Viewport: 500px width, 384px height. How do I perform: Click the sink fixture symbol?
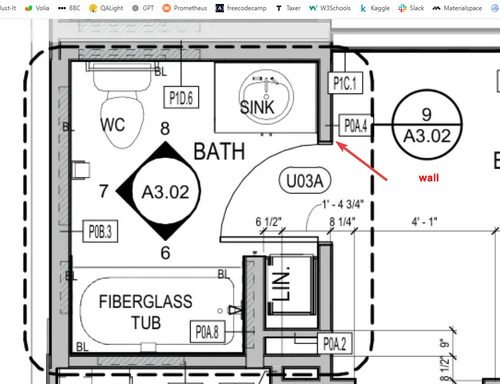[x=266, y=97]
